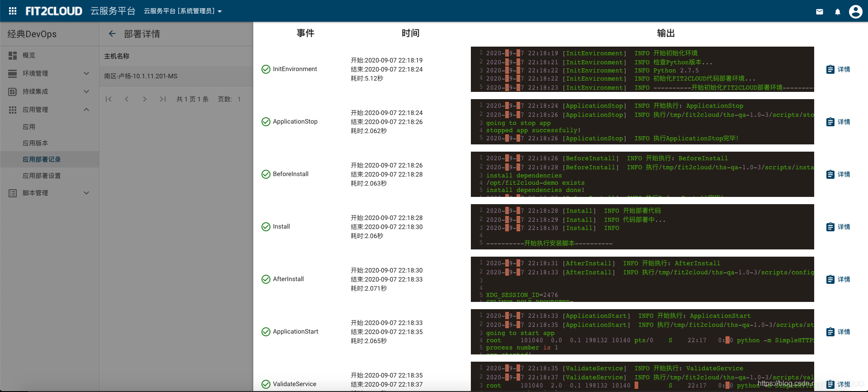Go back using the arrow beside 部署详情
The width and height of the screenshot is (868, 392).
tap(112, 33)
